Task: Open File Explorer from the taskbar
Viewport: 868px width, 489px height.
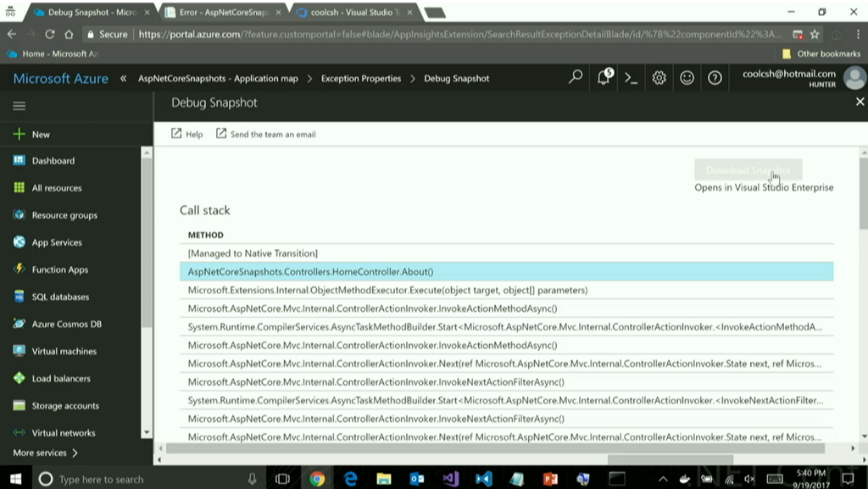Action: [x=384, y=479]
